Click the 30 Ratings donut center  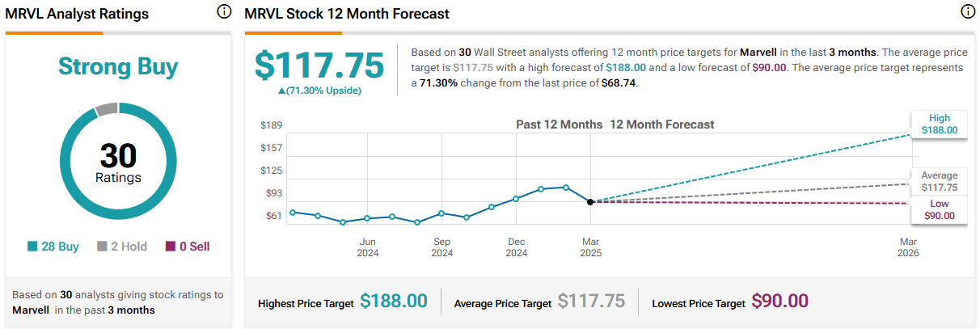118,162
